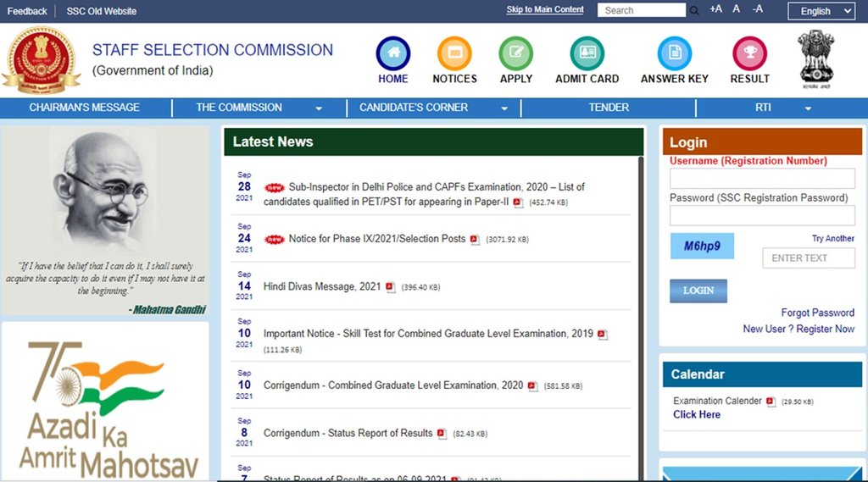Screen dimensions: 868x482
Task: Click Calendar Click Here link
Action: (x=697, y=414)
